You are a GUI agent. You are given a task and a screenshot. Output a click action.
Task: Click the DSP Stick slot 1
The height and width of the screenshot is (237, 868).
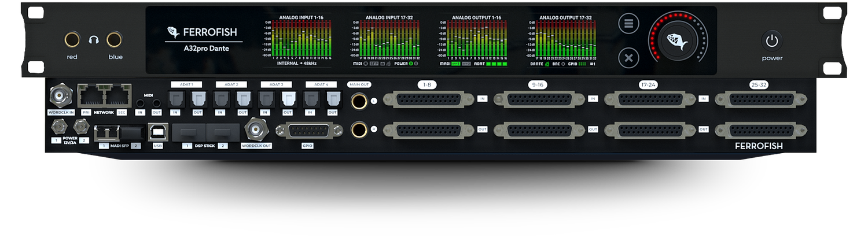[x=187, y=131]
